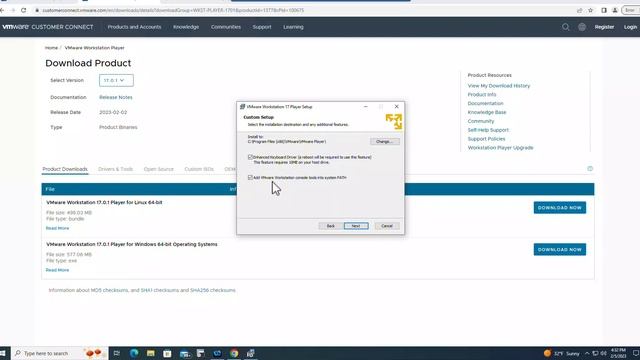The image size is (640, 360).
Task: Switch to Google Chrome in the taskbar
Action: (234, 353)
